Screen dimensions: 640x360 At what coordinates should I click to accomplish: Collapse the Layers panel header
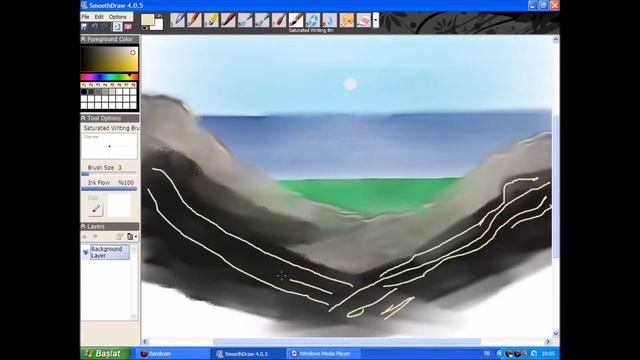click(109, 226)
